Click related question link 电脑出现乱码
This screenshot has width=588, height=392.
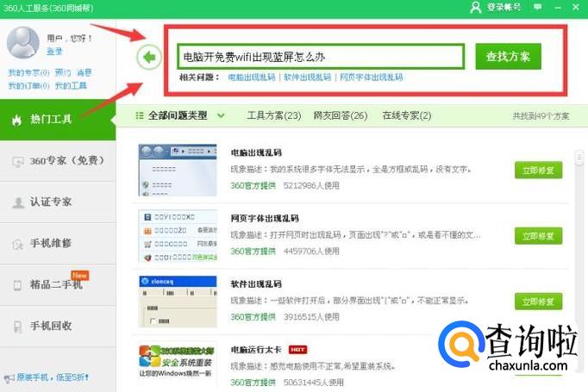pos(252,78)
